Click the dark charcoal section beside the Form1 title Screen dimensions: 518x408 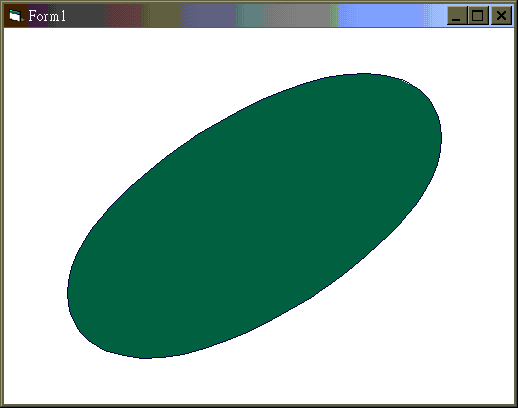click(87, 16)
